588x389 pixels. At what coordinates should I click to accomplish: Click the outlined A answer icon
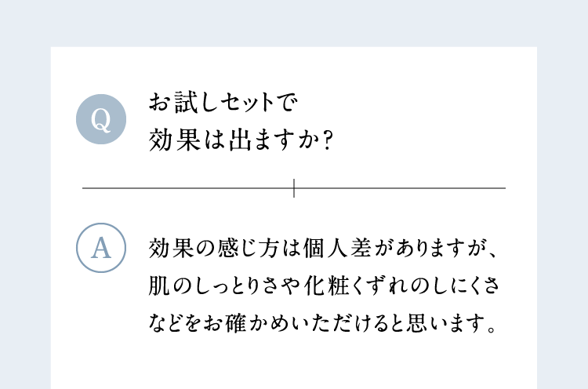pos(101,247)
